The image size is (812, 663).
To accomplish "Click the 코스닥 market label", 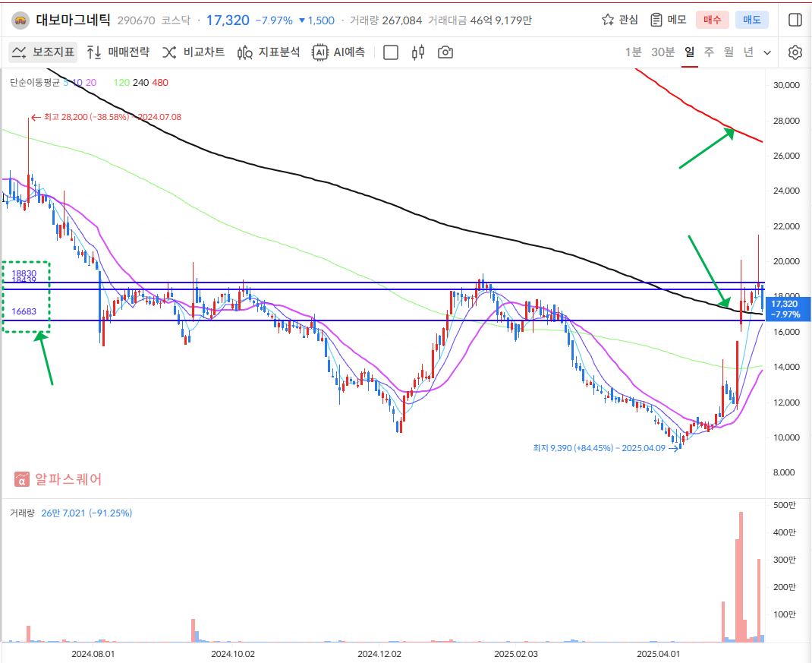I will (x=175, y=21).
